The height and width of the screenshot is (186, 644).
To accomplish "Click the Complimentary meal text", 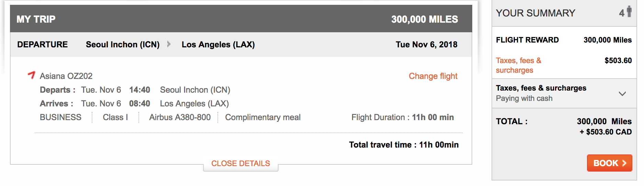I will pyautogui.click(x=263, y=117).
